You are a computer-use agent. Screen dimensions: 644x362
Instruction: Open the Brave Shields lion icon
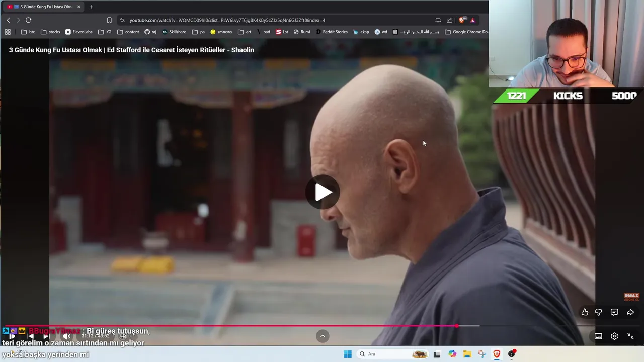point(462,20)
